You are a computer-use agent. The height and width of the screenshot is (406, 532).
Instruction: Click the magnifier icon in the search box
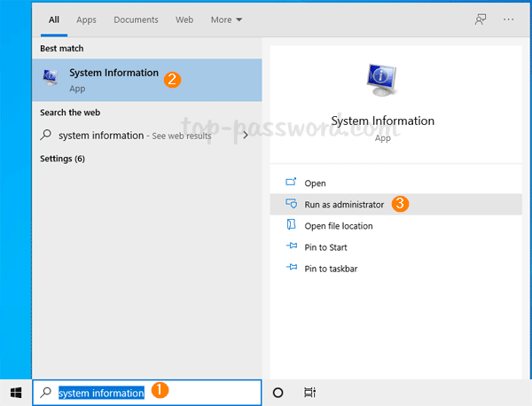click(45, 393)
